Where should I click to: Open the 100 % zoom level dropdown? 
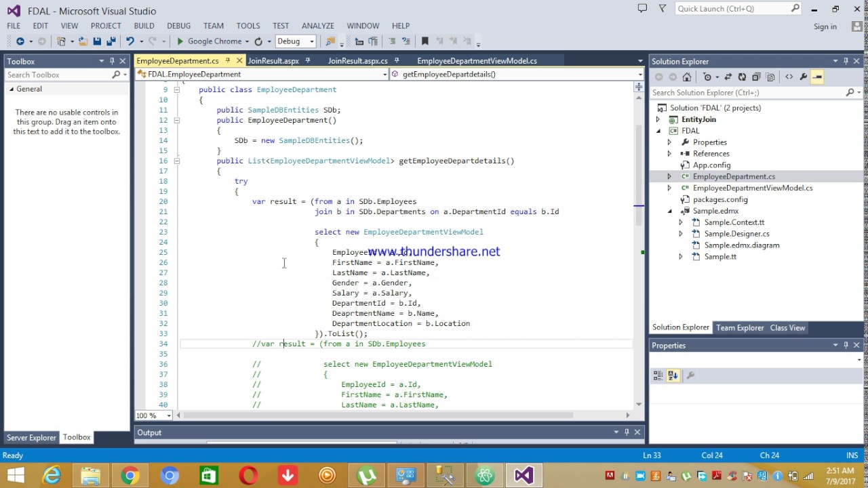pos(170,415)
